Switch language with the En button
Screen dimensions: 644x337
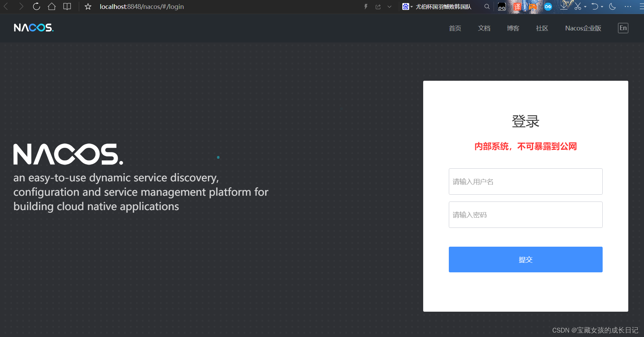[x=623, y=28]
